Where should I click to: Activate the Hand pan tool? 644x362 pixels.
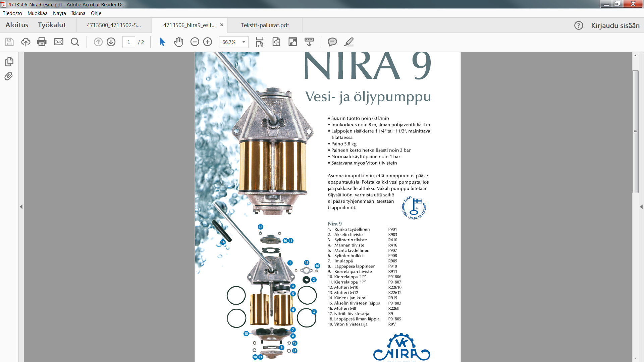click(x=178, y=42)
